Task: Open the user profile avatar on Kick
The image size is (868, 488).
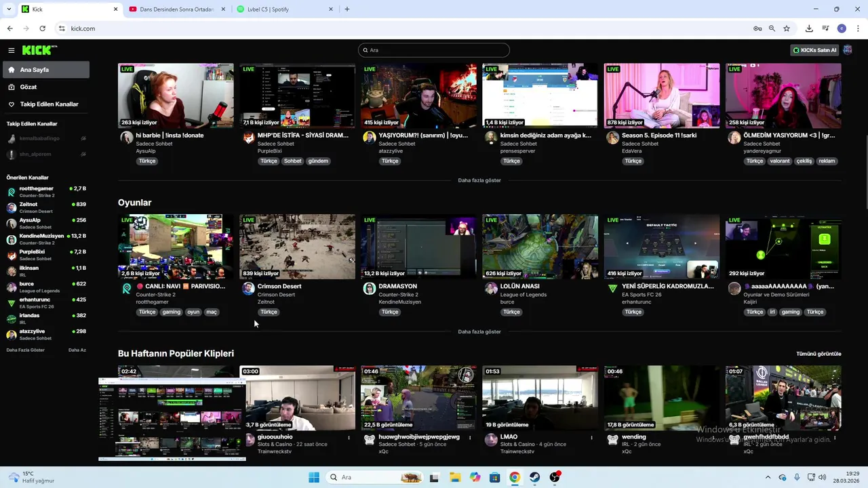Action: click(x=848, y=50)
